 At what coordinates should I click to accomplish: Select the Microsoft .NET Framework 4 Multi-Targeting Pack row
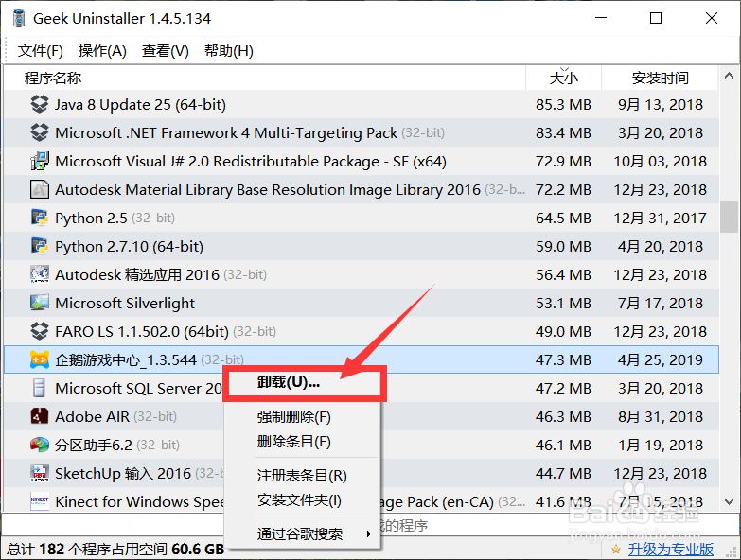(362, 132)
